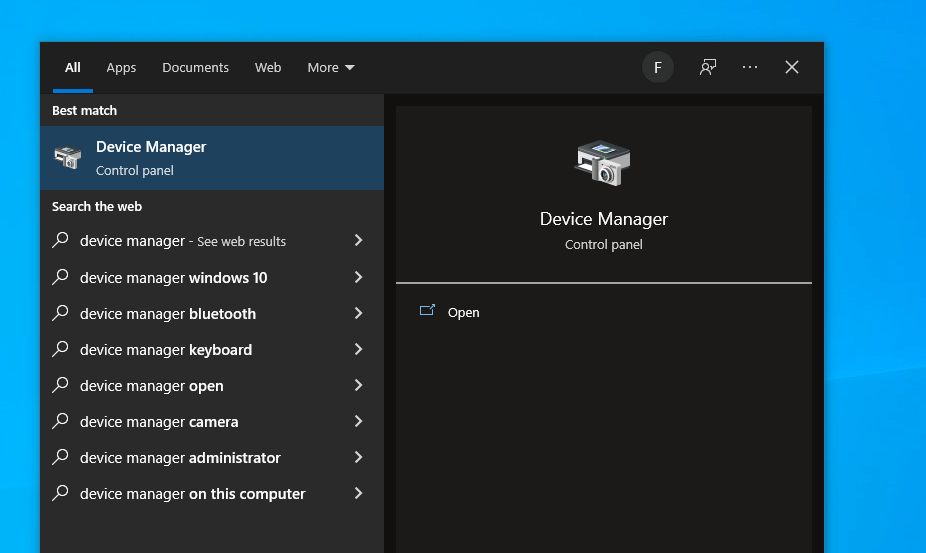Click search icon beside 'device manager open'
The height and width of the screenshot is (553, 926).
60,385
